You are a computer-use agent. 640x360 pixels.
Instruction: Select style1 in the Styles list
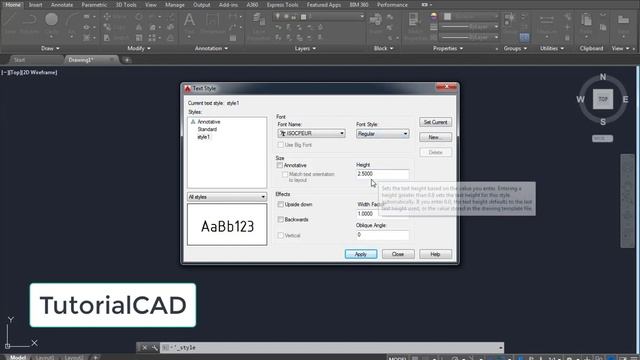pyautogui.click(x=204, y=137)
